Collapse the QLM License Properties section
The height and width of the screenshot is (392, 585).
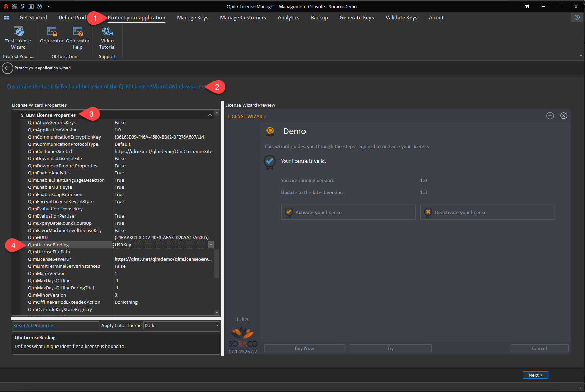click(210, 115)
